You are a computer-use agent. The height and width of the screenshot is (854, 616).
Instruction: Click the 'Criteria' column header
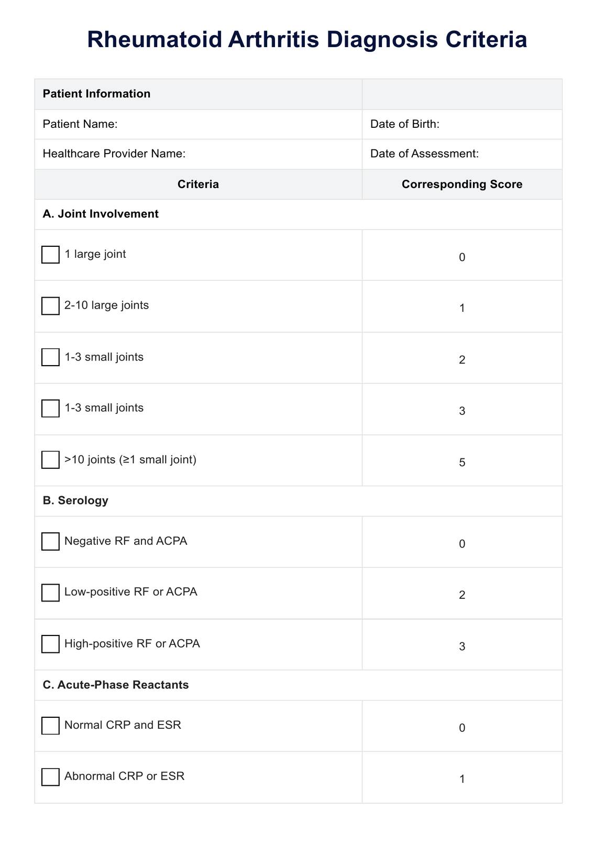[x=198, y=184]
